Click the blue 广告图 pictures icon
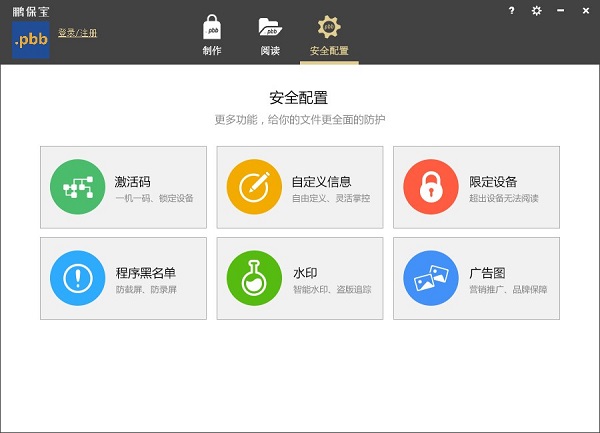Viewport: 600px width, 433px height. pos(431,278)
